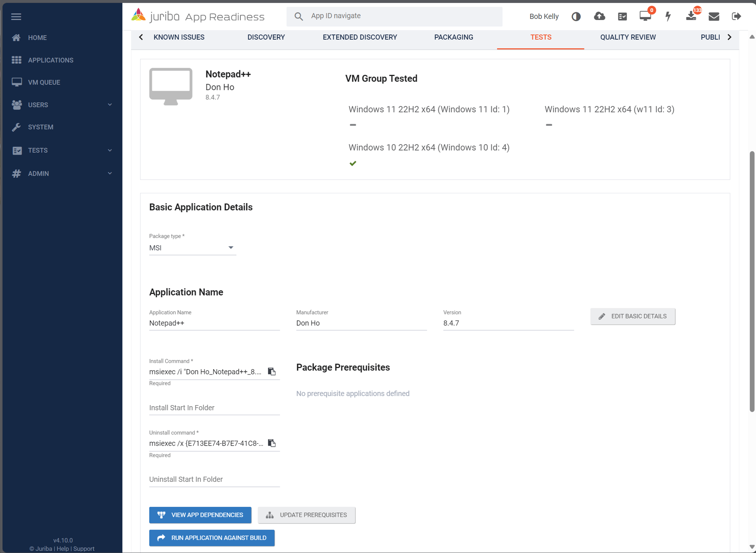Click the Applications grid icon
Image resolution: width=756 pixels, height=553 pixels.
pyautogui.click(x=16, y=60)
